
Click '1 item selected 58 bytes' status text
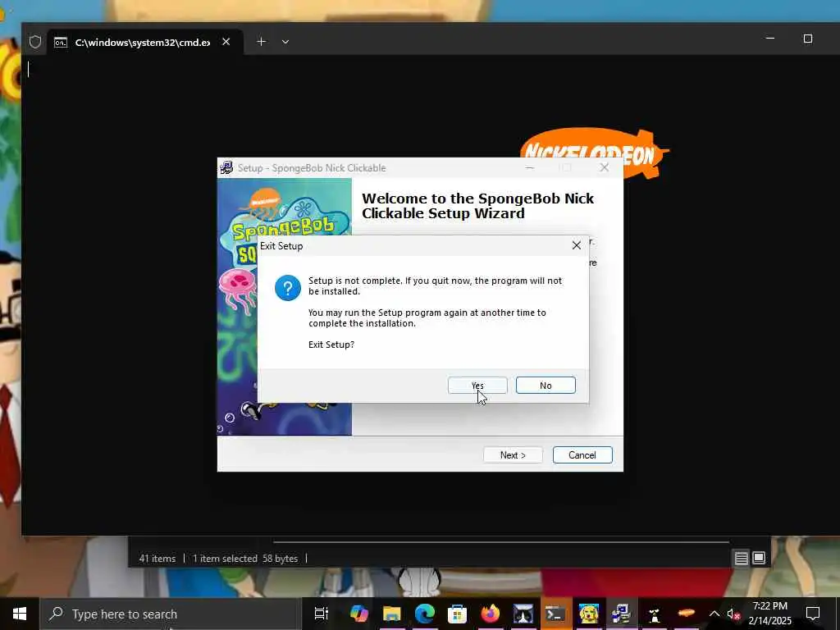[x=245, y=558]
